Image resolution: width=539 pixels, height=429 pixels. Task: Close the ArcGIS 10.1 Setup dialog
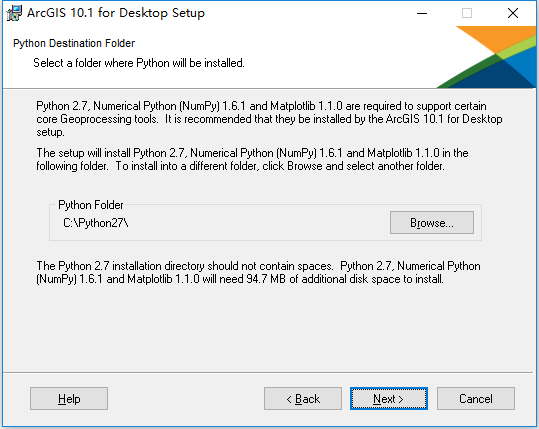click(513, 13)
